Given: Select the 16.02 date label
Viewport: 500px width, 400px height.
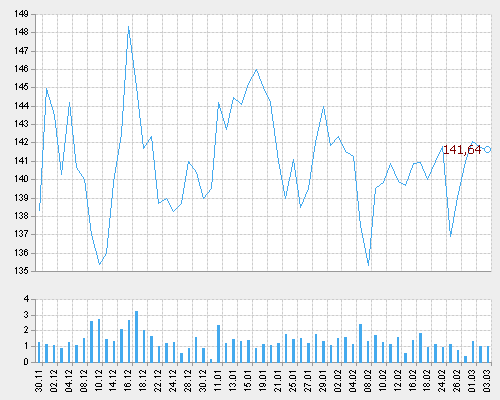Looking at the screenshot, I should pyautogui.click(x=413, y=381).
